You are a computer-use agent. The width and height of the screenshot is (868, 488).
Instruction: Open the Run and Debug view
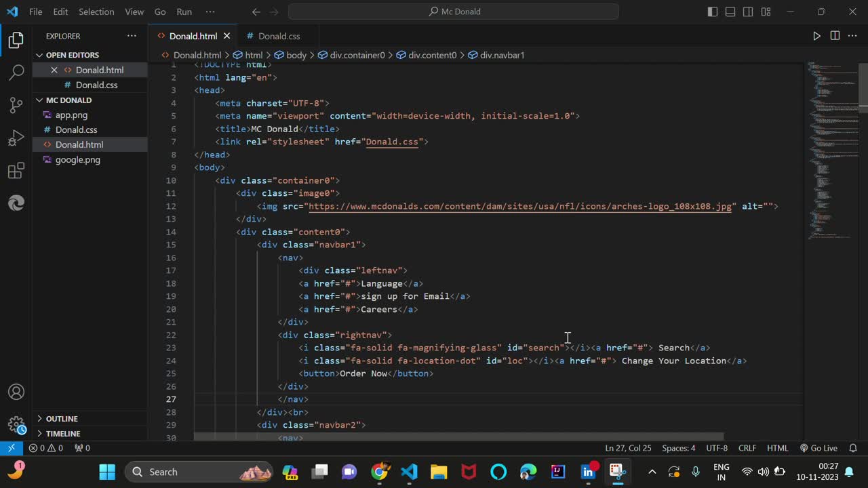16,138
